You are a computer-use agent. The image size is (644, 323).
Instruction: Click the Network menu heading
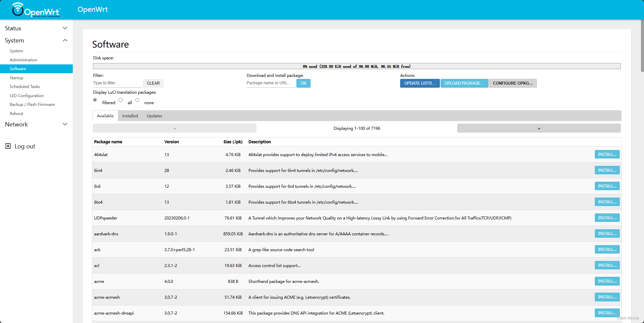coord(16,124)
